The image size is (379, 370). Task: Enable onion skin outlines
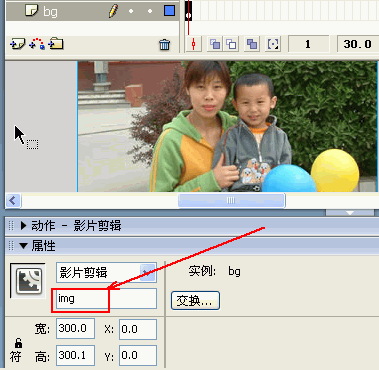pyautogui.click(x=231, y=44)
